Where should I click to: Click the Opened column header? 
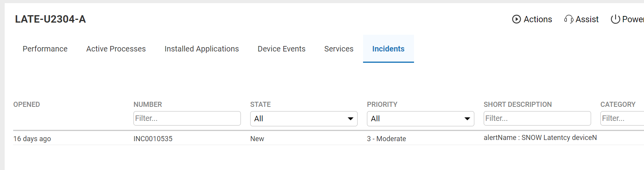click(x=26, y=104)
